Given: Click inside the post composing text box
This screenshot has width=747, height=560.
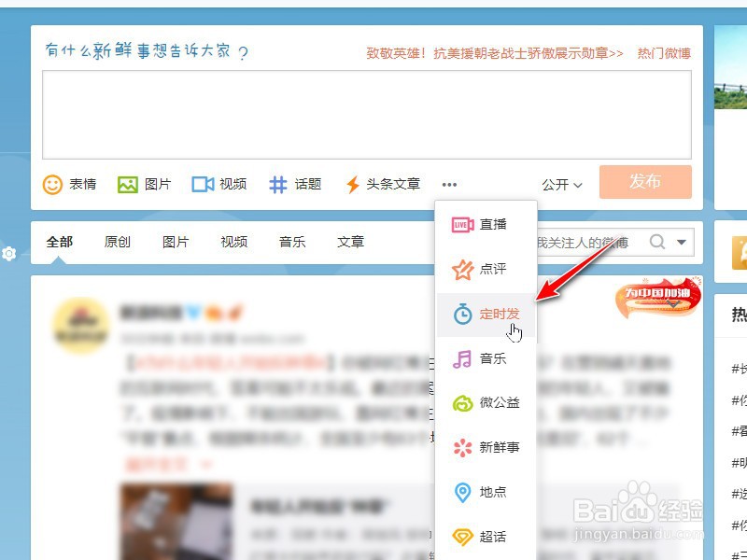Looking at the screenshot, I should [367, 115].
